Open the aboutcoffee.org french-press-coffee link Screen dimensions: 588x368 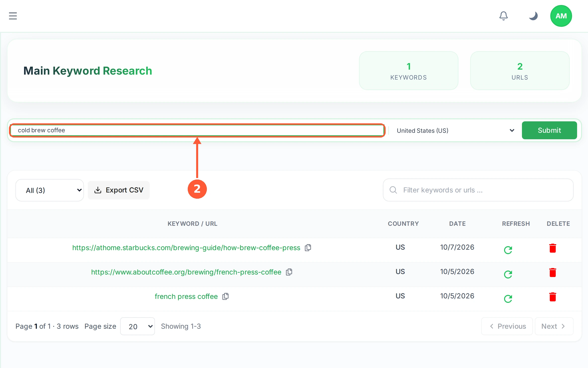point(186,272)
